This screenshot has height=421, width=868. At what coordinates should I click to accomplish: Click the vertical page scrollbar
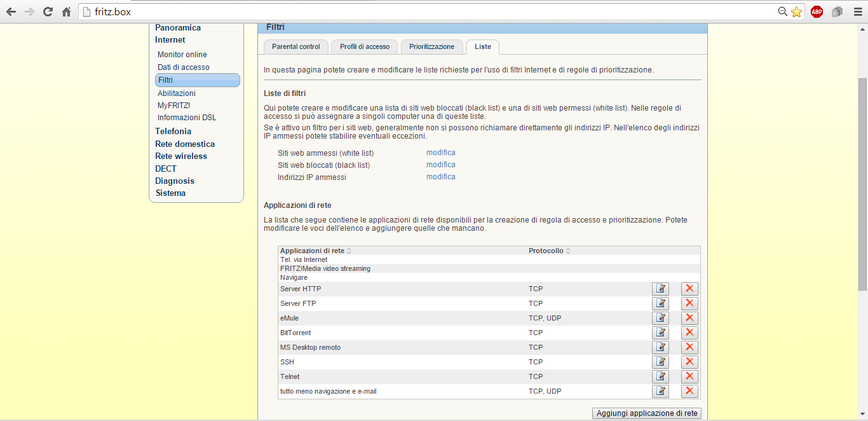click(862, 184)
